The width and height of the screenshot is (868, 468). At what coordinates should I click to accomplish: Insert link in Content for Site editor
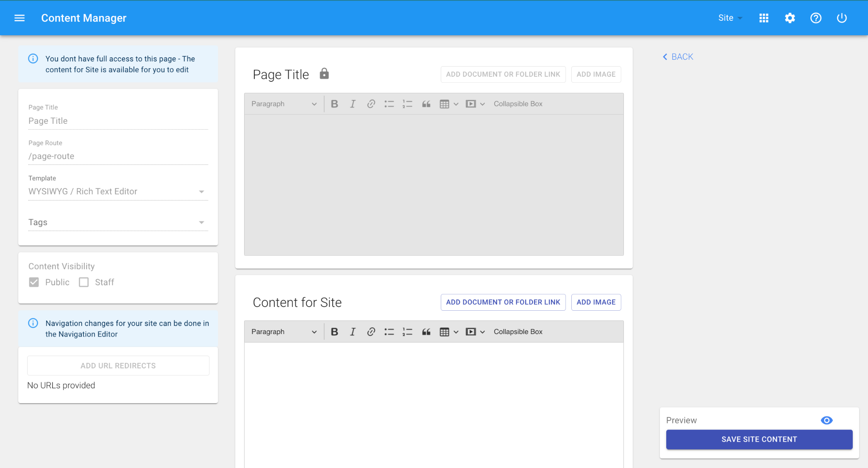(371, 332)
